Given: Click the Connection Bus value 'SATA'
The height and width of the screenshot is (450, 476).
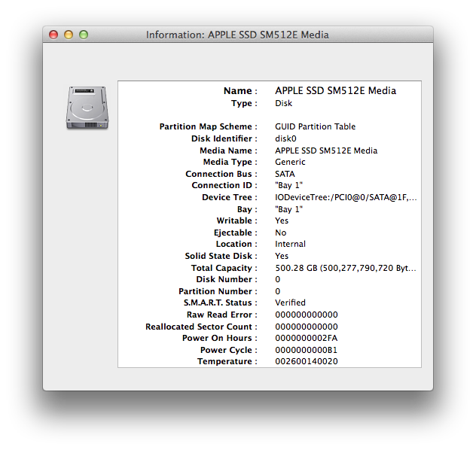Looking at the screenshot, I should click(285, 174).
